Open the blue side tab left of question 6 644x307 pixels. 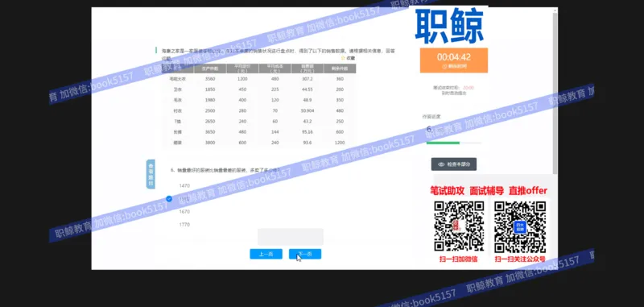click(151, 174)
